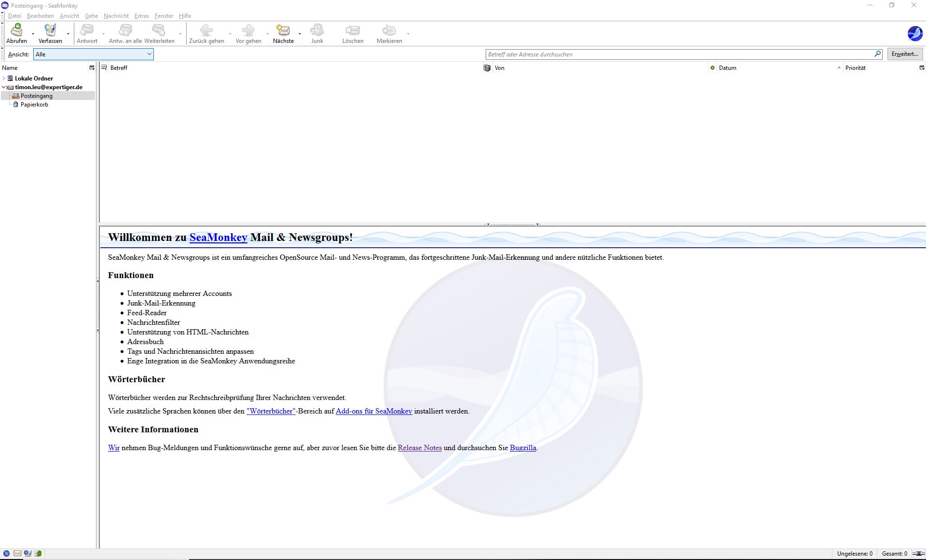Open the Nachricht menu

(x=116, y=16)
